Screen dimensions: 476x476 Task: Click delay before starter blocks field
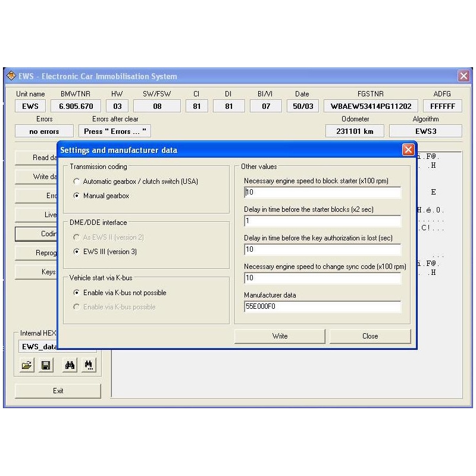coord(322,221)
